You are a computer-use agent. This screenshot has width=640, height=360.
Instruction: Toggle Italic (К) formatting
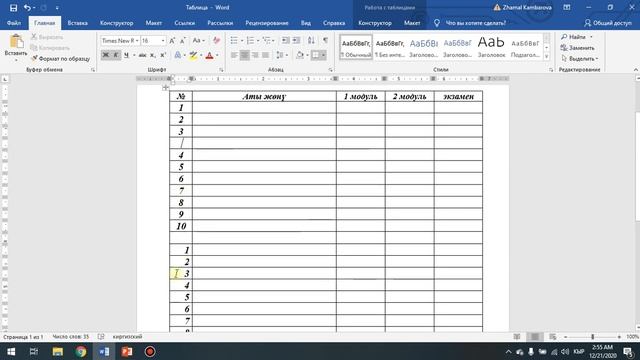116,55
